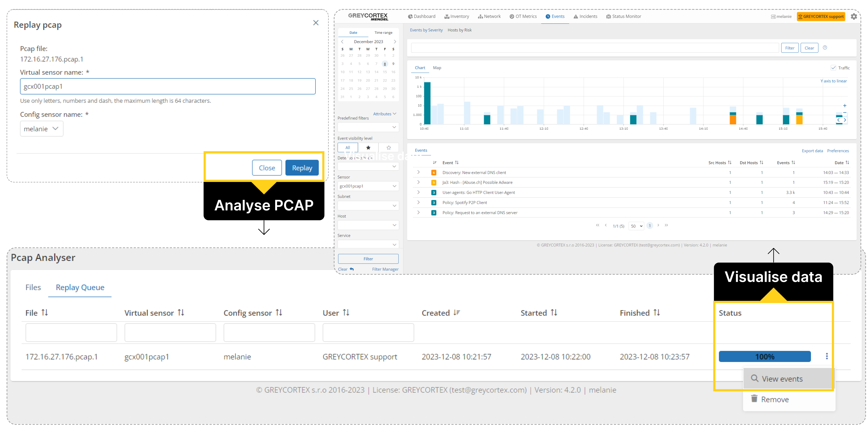Click the Clear undo arrow icon

(x=352, y=269)
